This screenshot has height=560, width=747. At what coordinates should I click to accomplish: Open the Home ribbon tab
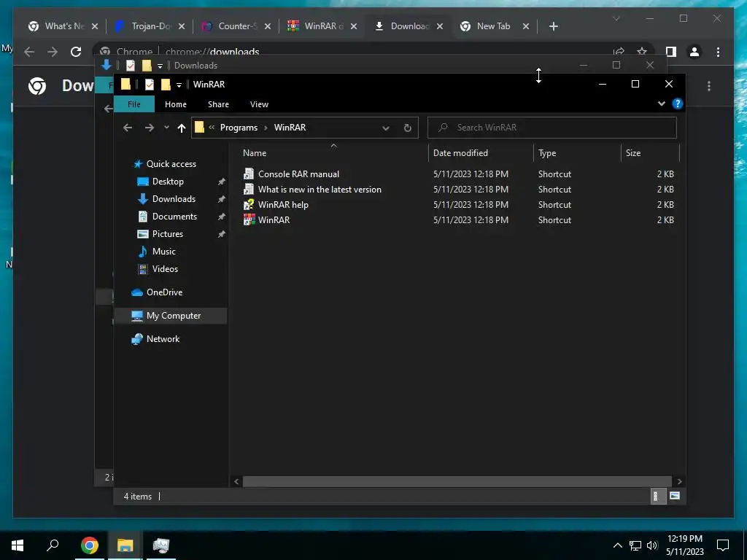[x=176, y=104]
